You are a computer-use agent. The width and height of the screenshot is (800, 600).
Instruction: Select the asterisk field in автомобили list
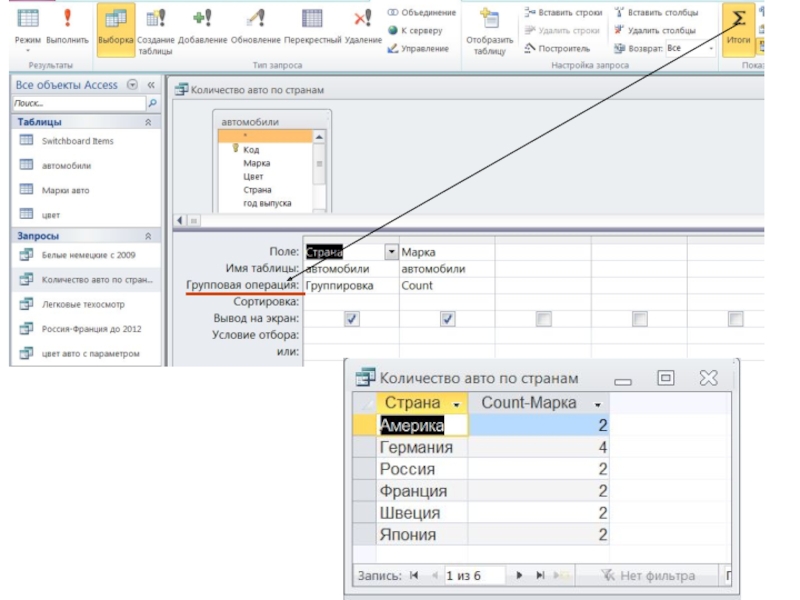coord(265,136)
